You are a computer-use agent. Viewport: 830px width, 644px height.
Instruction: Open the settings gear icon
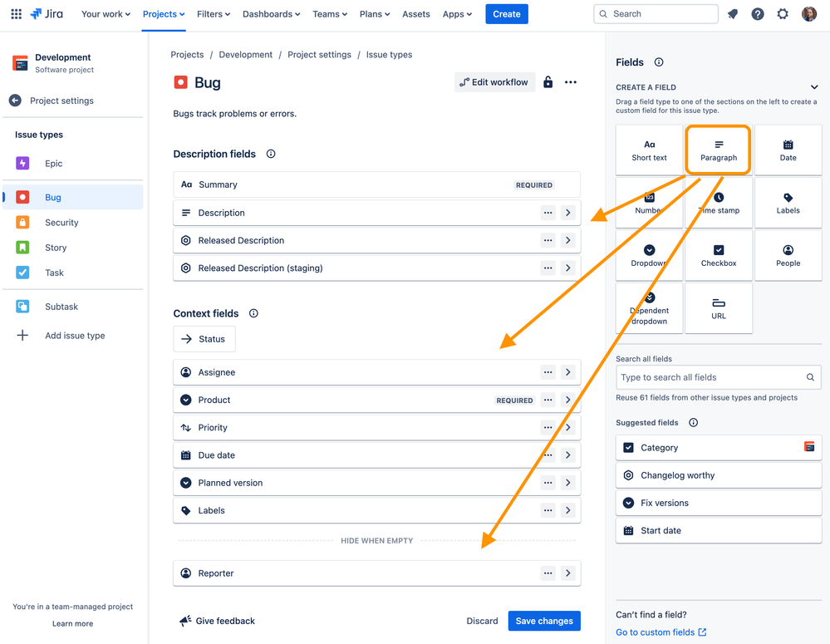click(x=783, y=14)
